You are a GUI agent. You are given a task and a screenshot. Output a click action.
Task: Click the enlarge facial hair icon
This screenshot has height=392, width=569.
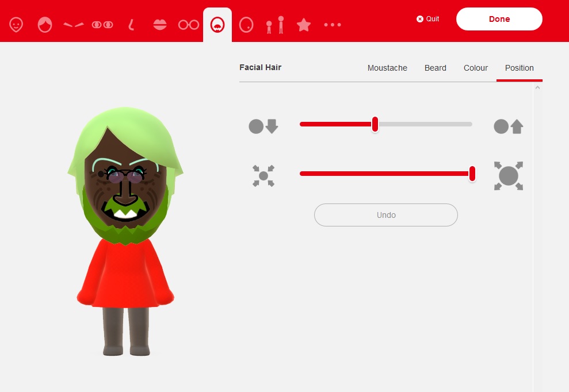point(509,176)
